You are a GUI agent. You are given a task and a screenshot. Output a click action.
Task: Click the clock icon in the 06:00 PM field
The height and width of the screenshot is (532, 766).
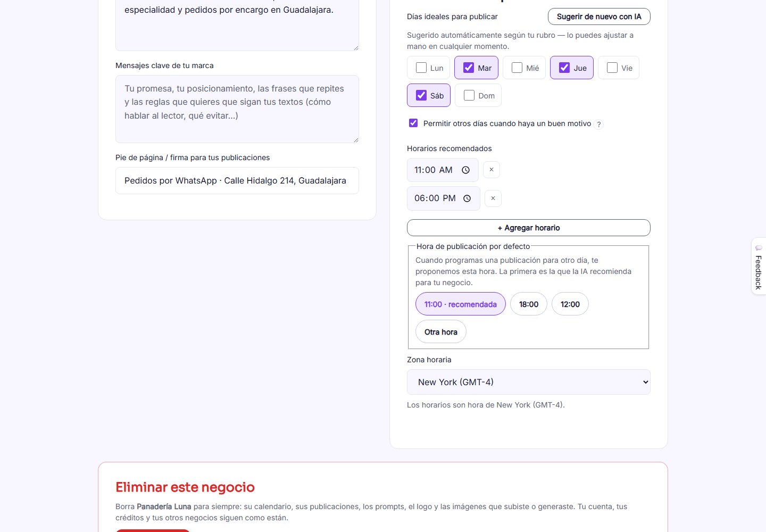coord(467,198)
